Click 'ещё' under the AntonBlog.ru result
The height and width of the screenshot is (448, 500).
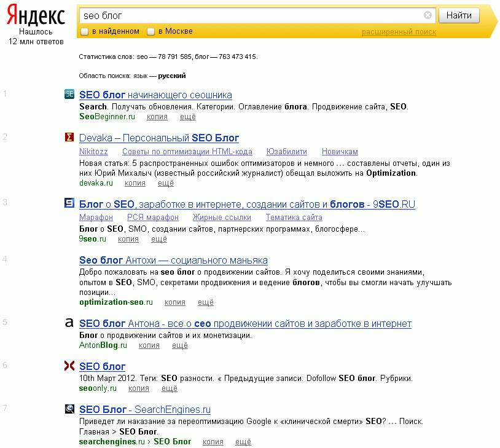(180, 345)
